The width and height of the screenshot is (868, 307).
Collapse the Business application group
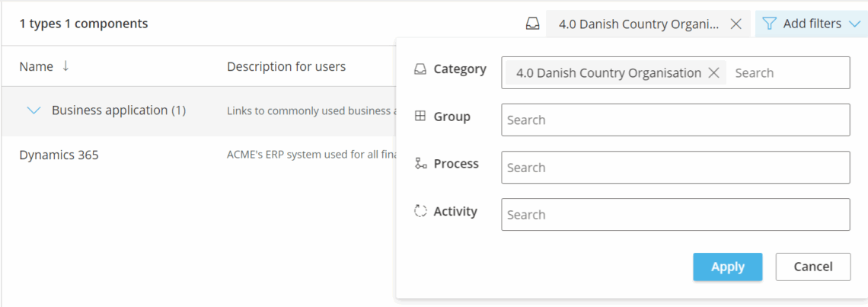click(34, 110)
